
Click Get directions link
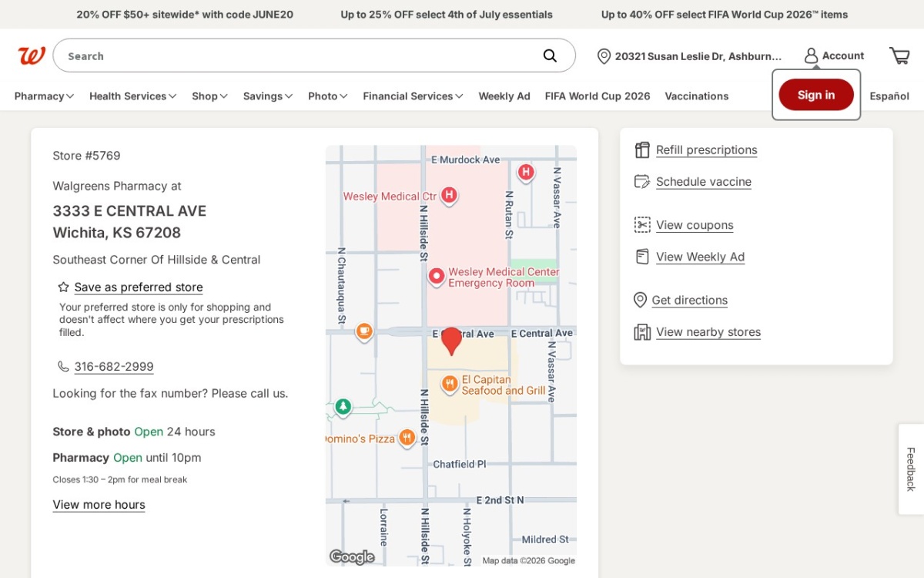(689, 300)
